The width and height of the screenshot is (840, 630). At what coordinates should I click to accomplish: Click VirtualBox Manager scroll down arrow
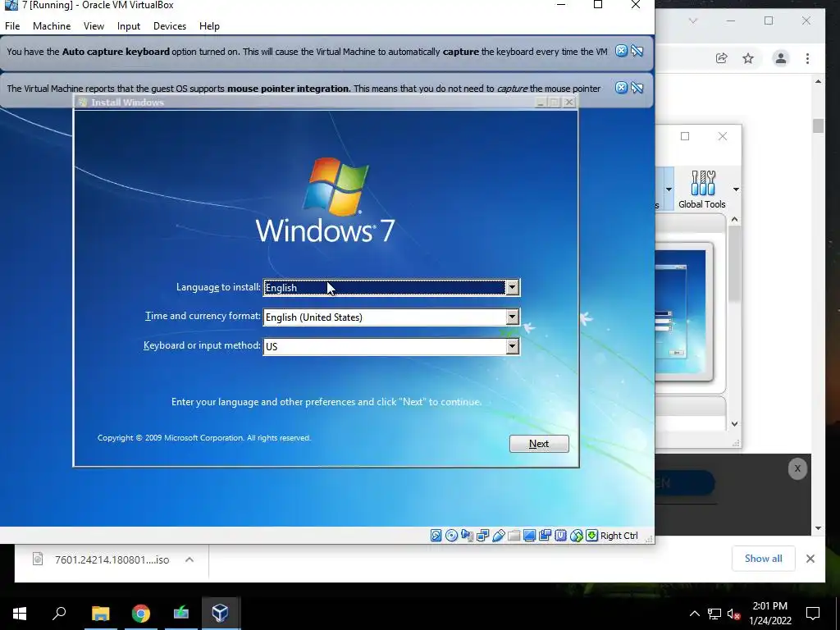pyautogui.click(x=734, y=424)
